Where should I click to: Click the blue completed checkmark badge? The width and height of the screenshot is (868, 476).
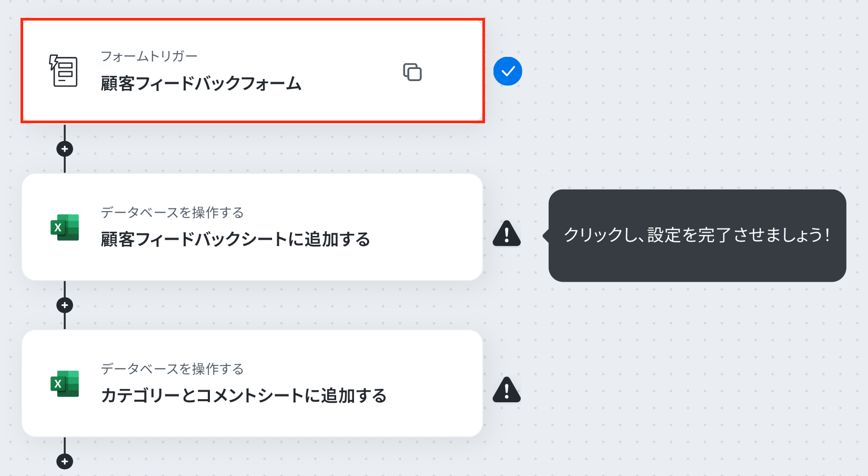point(508,71)
